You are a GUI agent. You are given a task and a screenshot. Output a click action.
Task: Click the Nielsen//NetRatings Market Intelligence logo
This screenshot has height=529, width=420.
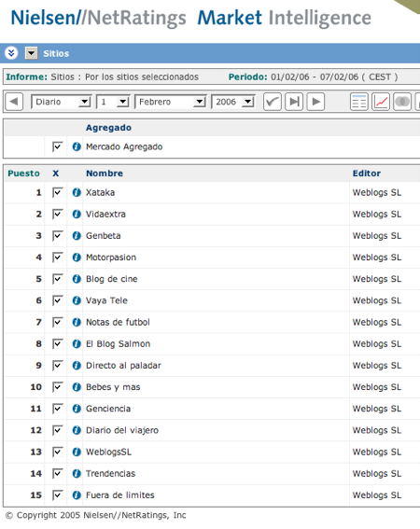click(191, 18)
